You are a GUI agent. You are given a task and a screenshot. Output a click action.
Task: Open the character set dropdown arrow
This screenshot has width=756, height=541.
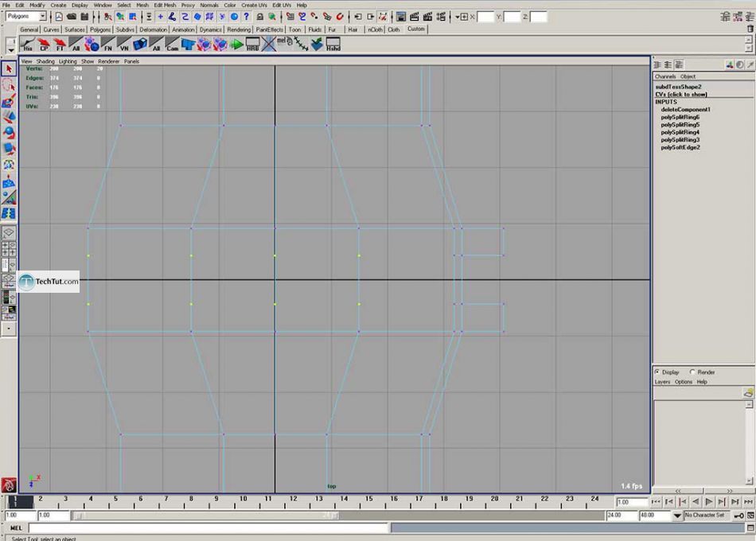pos(677,516)
